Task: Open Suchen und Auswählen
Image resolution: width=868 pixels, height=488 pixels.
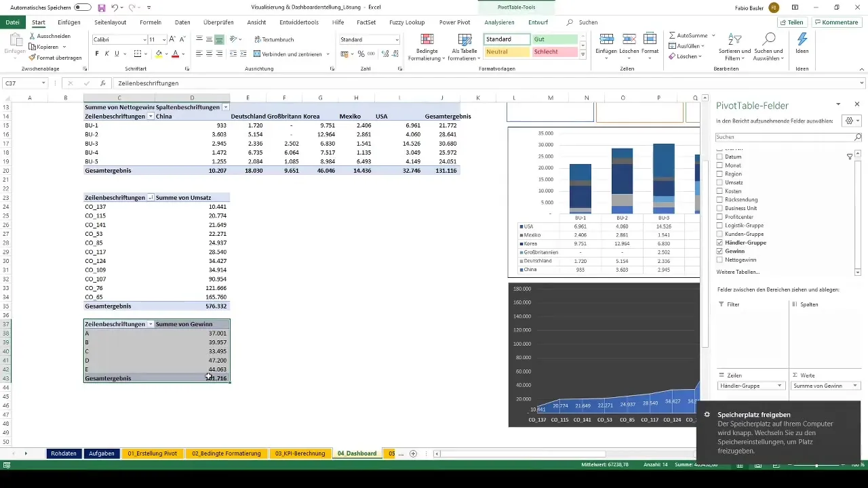Action: click(x=769, y=46)
